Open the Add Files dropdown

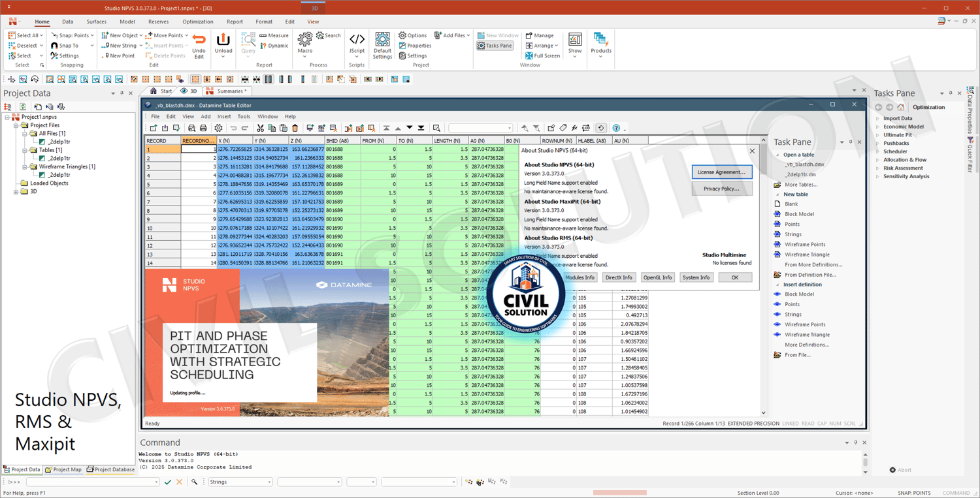click(452, 35)
